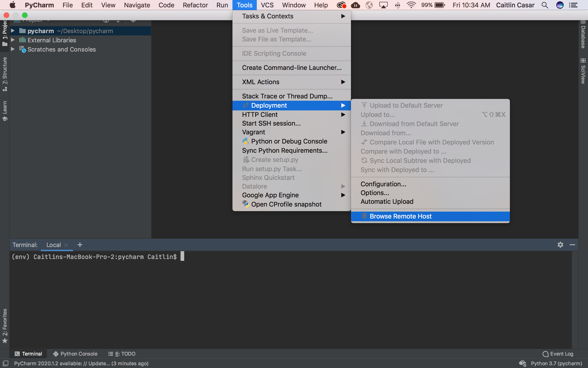Open Tasks & Contexts submenu
The width and height of the screenshot is (588, 368).
coord(291,16)
